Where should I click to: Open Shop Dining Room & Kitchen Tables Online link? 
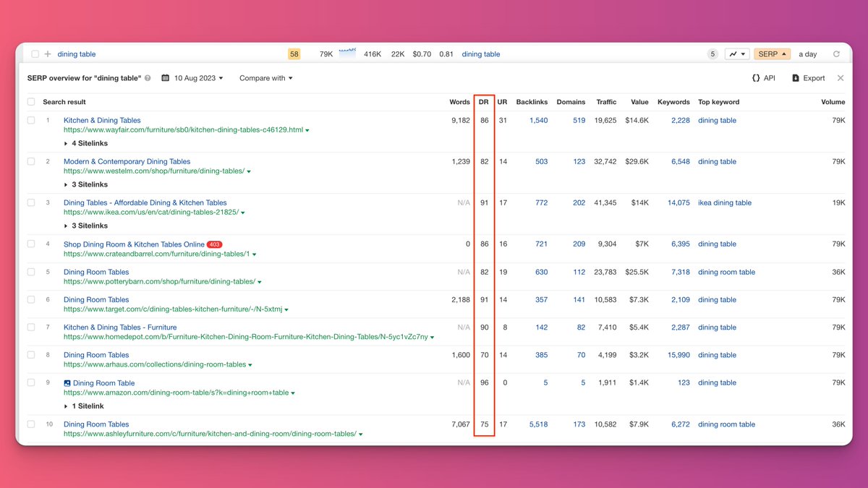point(134,244)
